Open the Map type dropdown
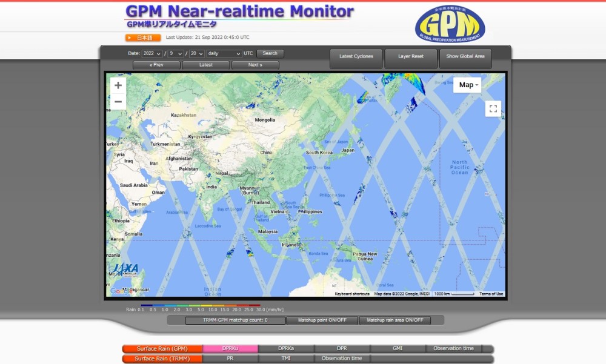Viewport: 606px width, 364px height. pos(467,85)
